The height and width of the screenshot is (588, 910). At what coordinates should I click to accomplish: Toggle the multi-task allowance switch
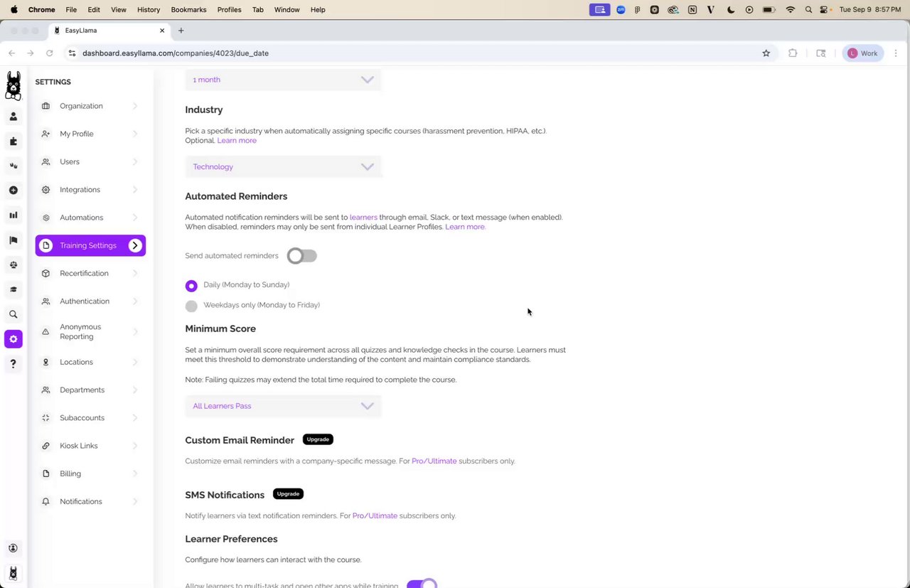pyautogui.click(x=422, y=584)
